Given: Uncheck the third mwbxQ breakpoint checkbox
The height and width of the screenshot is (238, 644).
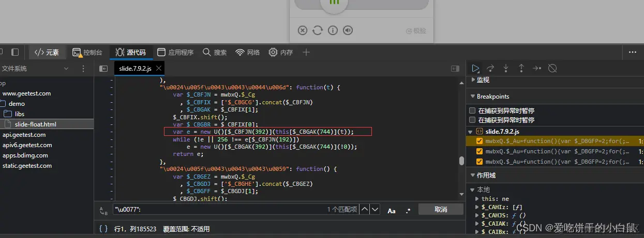Looking at the screenshot, I should tap(480, 162).
